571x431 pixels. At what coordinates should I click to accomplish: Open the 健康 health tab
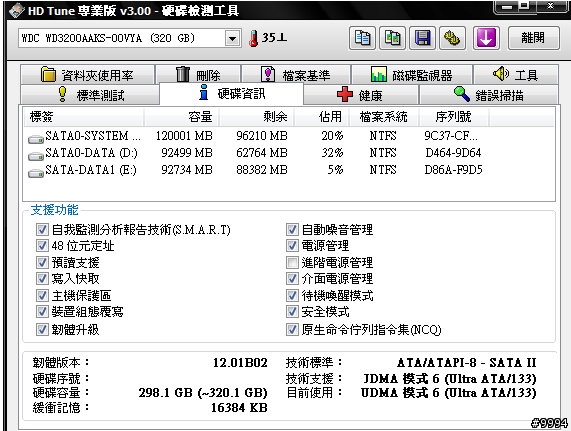pos(361,95)
